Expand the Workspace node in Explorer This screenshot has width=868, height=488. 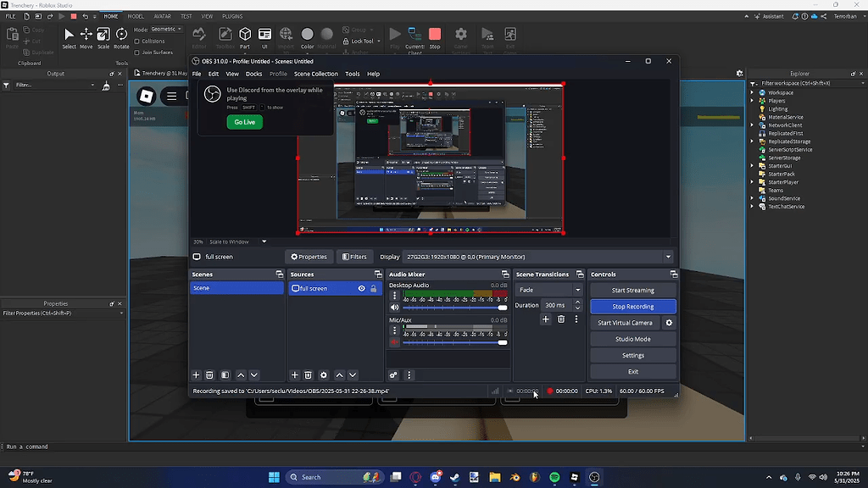coord(753,92)
